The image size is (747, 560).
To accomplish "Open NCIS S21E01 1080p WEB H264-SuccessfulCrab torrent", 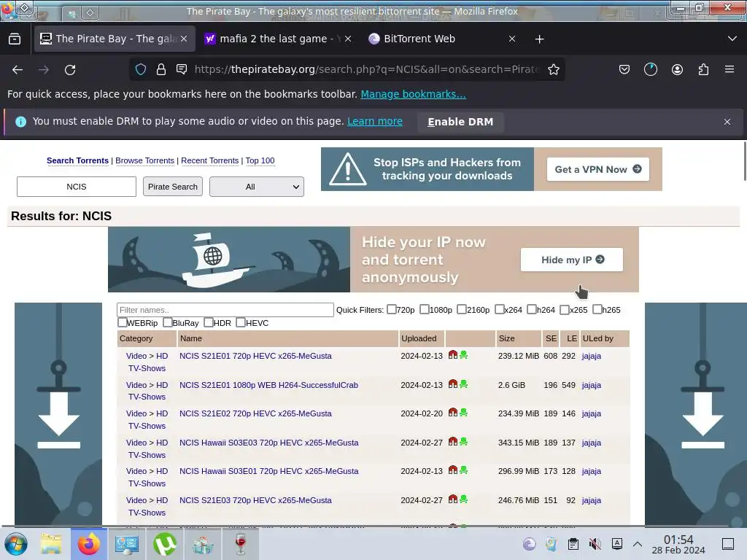I will pos(268,385).
